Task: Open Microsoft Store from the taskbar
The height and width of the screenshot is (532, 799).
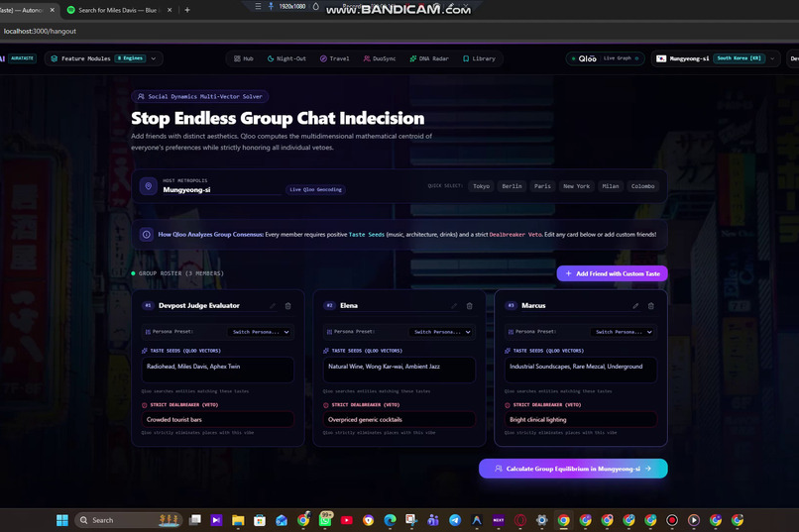Action: point(260,520)
